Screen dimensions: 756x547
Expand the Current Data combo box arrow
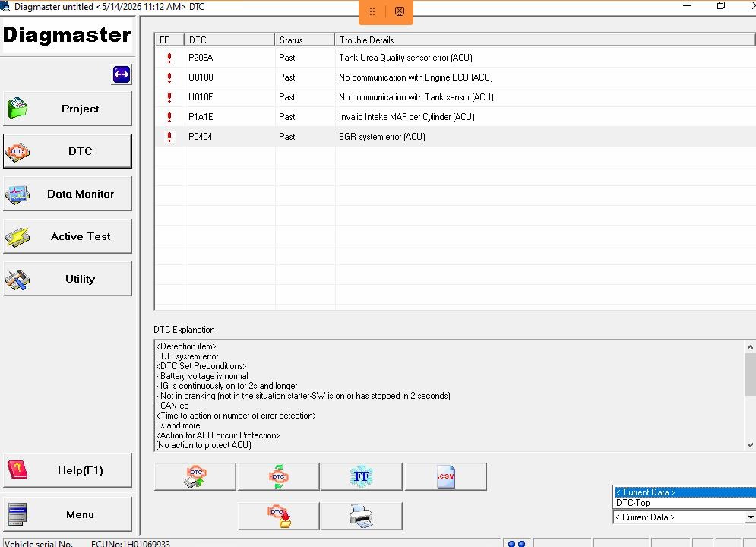pos(750,517)
